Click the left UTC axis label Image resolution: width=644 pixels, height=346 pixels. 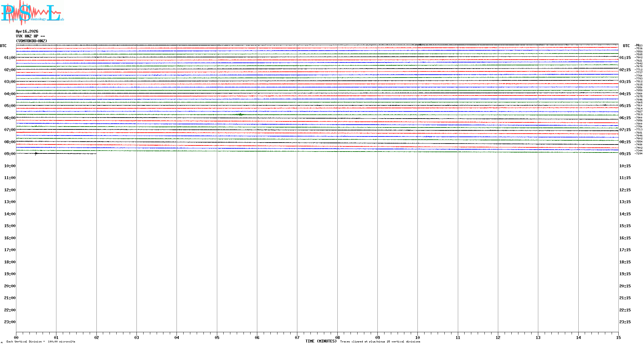point(3,46)
